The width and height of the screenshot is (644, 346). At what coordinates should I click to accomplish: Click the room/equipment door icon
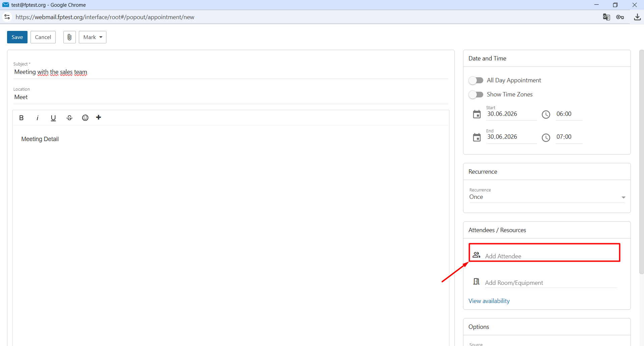476,282
